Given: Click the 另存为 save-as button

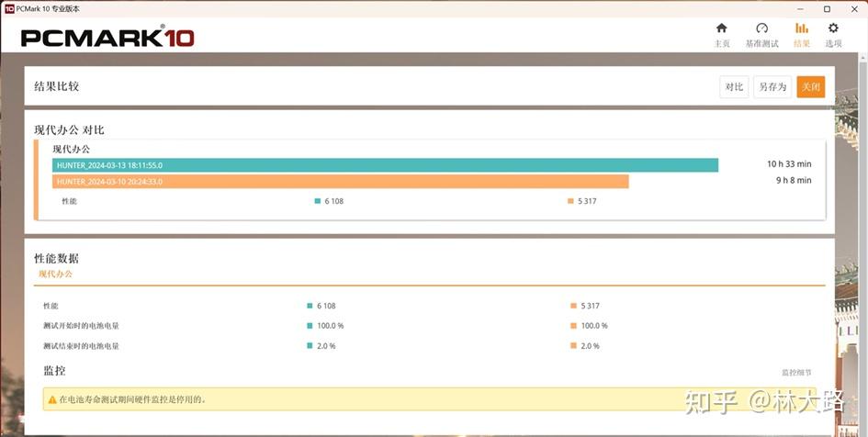Looking at the screenshot, I should pos(772,87).
